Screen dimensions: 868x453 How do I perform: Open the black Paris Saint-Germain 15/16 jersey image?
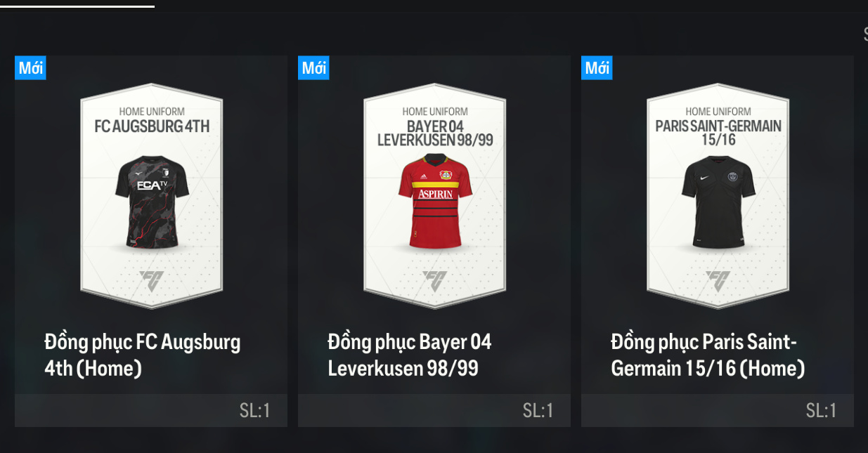point(718,202)
